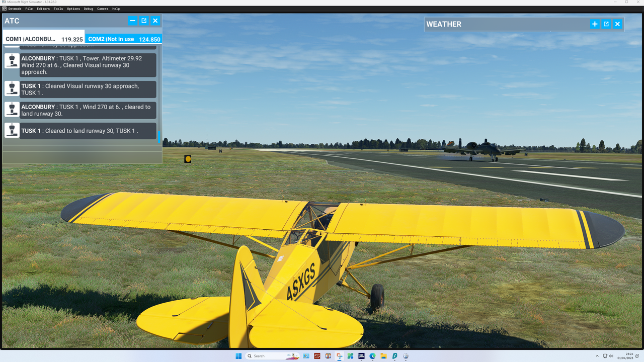Close the ATC panel
Viewport: 644px width, 362px height.
[x=155, y=21]
